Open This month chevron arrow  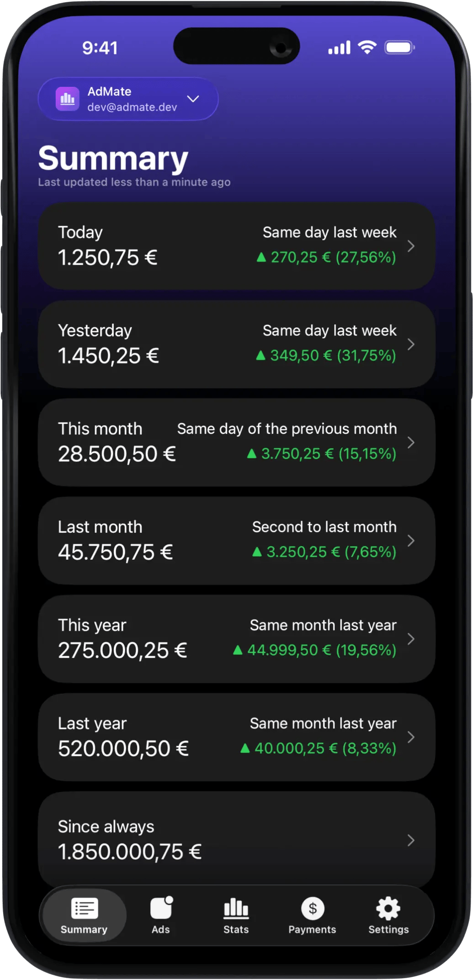[411, 442]
